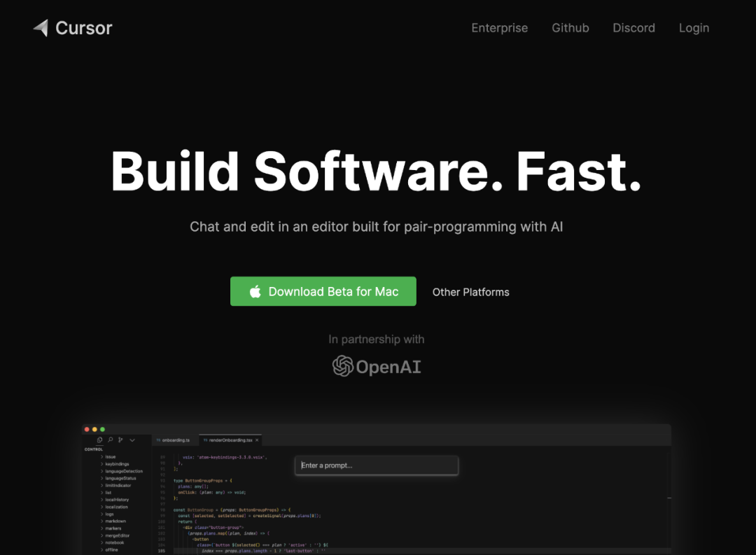Select the mergeEditor folder row
The image size is (756, 555).
click(x=117, y=535)
